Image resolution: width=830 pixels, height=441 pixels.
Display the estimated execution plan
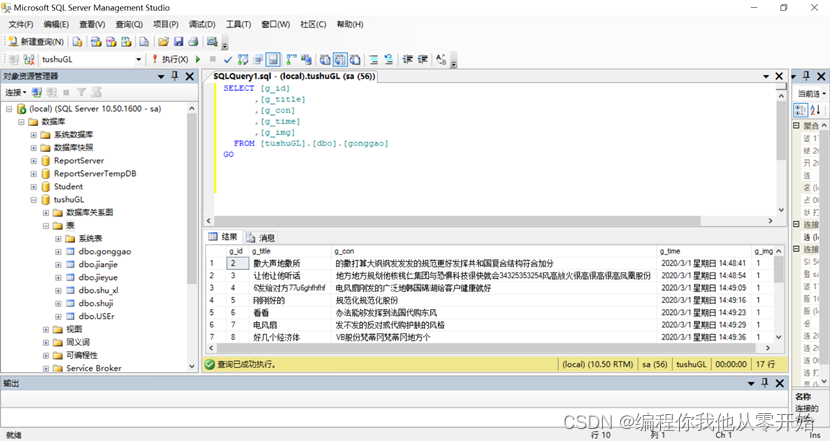click(243, 59)
